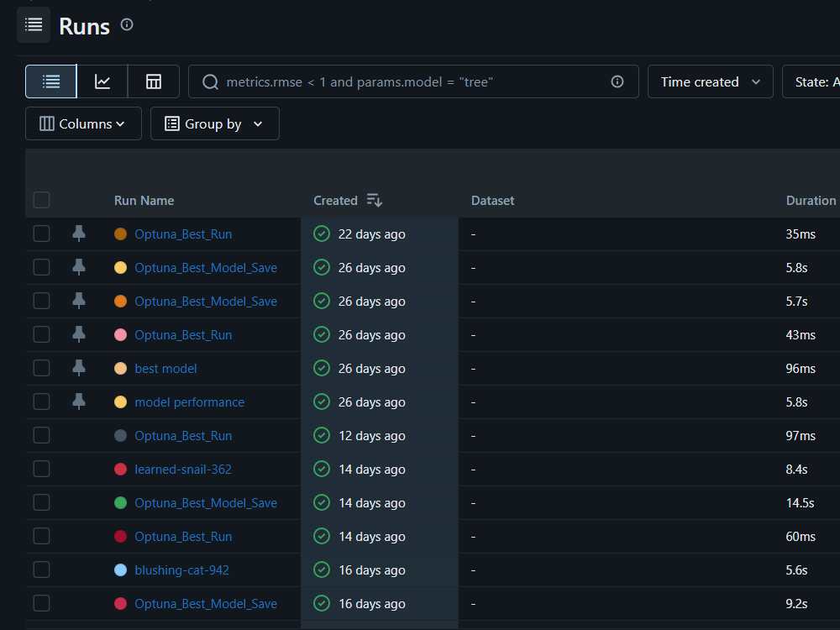
Task: Select checkbox for the model performance run
Action: click(x=41, y=402)
